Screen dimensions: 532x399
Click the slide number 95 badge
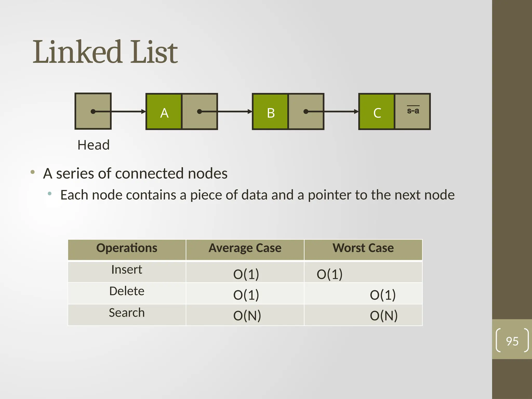[512, 341]
